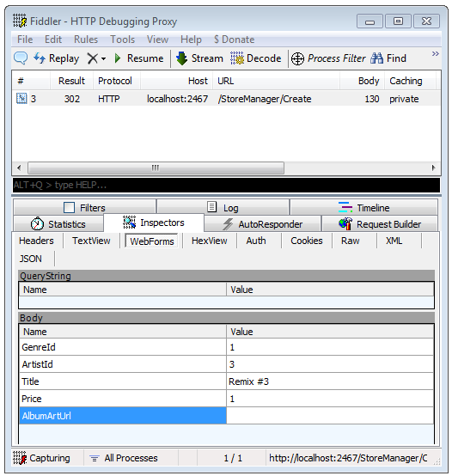The height and width of the screenshot is (476, 452).
Task: Click the Process Filter crosshair icon
Action: tap(297, 58)
